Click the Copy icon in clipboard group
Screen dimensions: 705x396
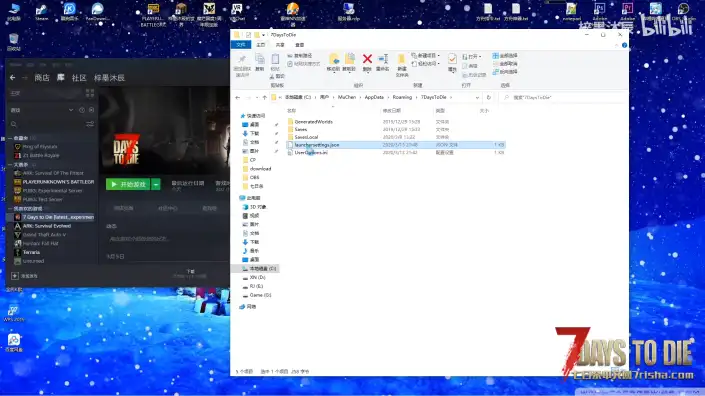pos(259,59)
